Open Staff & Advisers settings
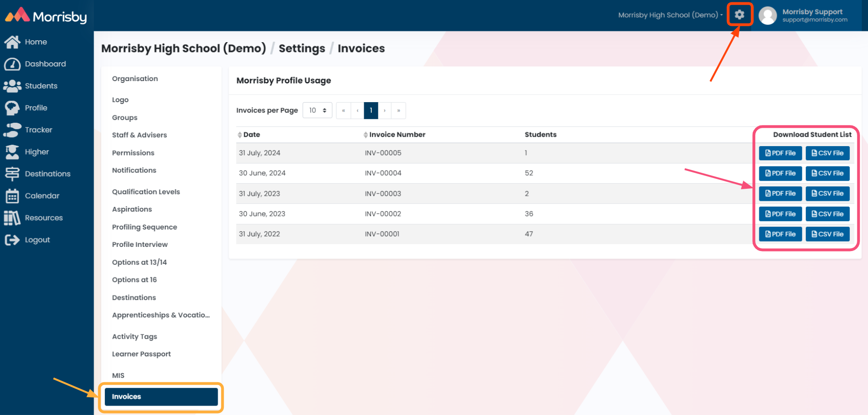 [140, 135]
